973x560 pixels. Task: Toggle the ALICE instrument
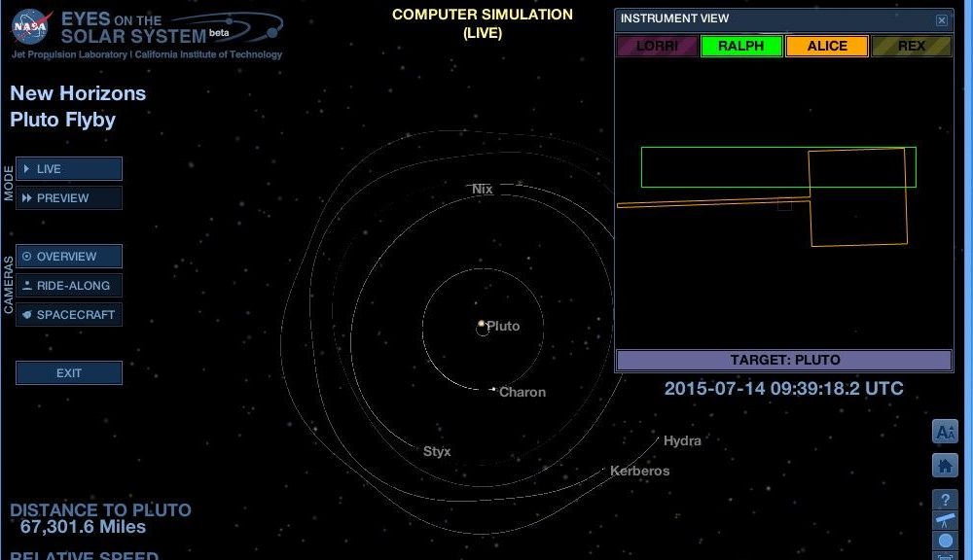click(x=826, y=46)
